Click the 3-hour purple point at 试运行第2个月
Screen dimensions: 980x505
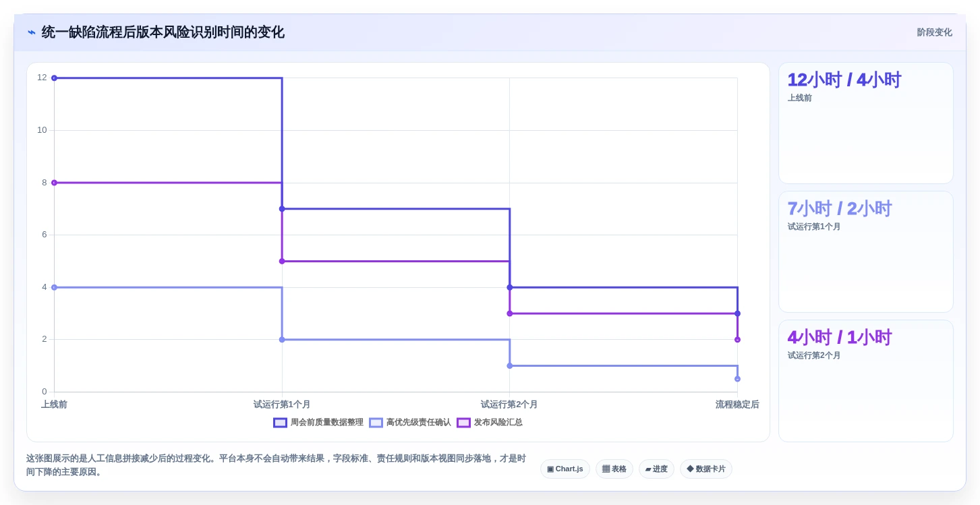click(509, 314)
